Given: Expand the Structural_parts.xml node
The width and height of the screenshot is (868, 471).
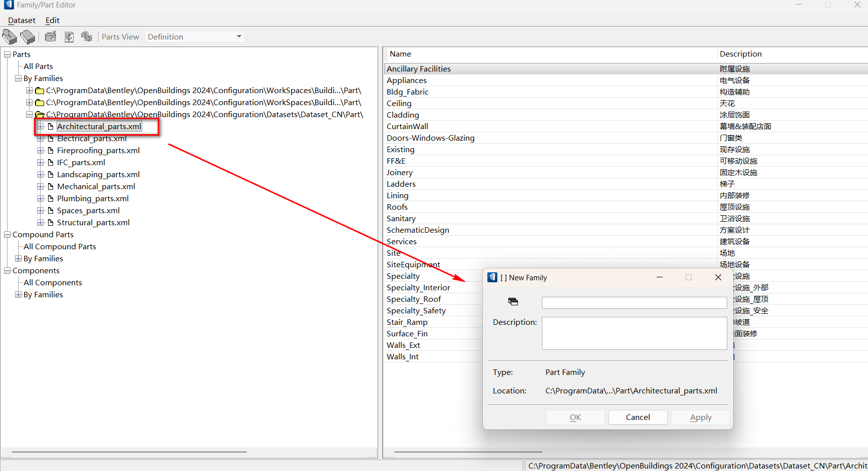Looking at the screenshot, I should [41, 223].
